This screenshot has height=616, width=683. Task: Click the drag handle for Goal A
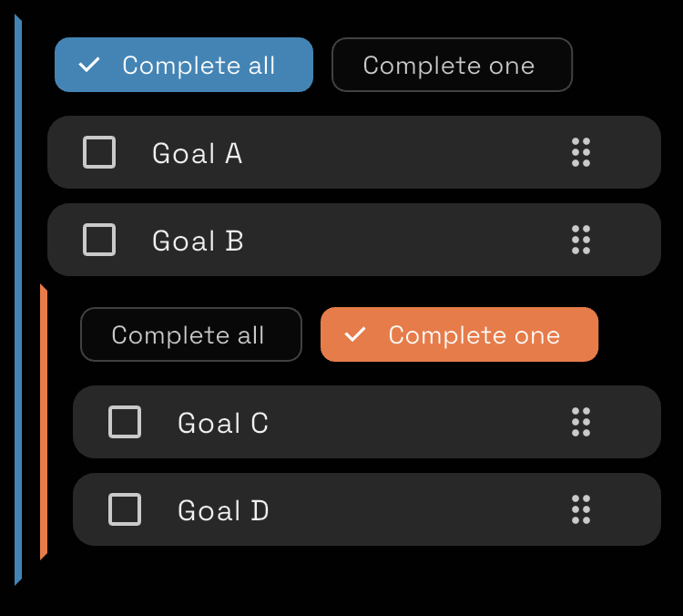point(581,152)
